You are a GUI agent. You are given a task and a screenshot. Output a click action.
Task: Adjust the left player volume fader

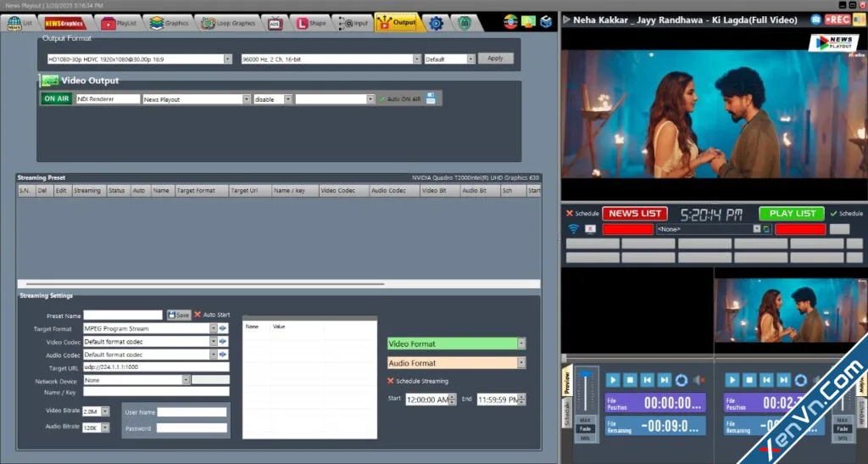pos(586,376)
